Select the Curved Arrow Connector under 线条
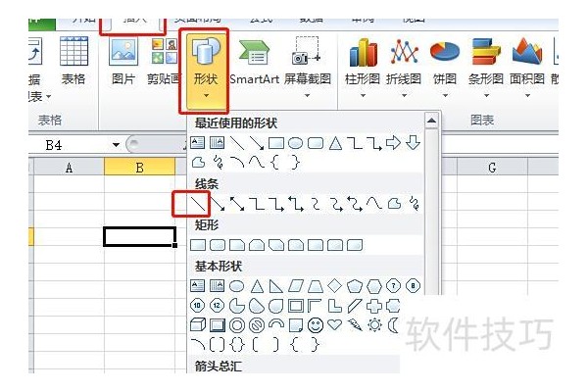The image size is (588, 392). [335, 204]
